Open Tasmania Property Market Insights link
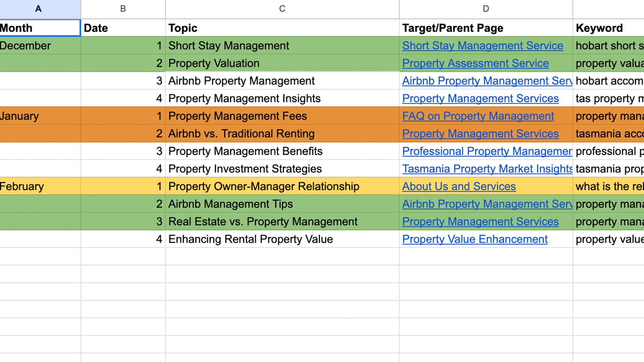This screenshot has height=362, width=644. [x=487, y=169]
